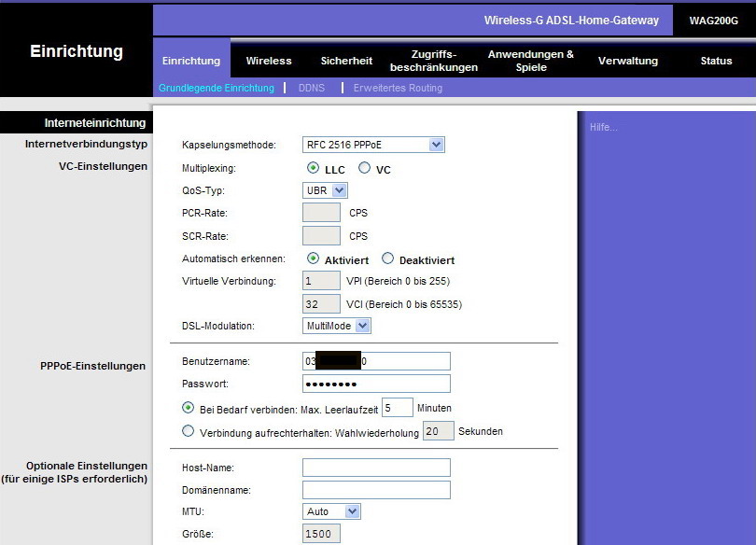Enable Aktiviert for Automatisch erkennen
This screenshot has height=545, width=756.
pos(313,259)
